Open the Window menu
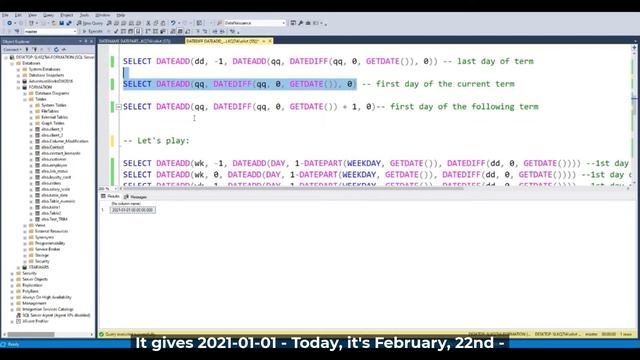 click(x=102, y=15)
